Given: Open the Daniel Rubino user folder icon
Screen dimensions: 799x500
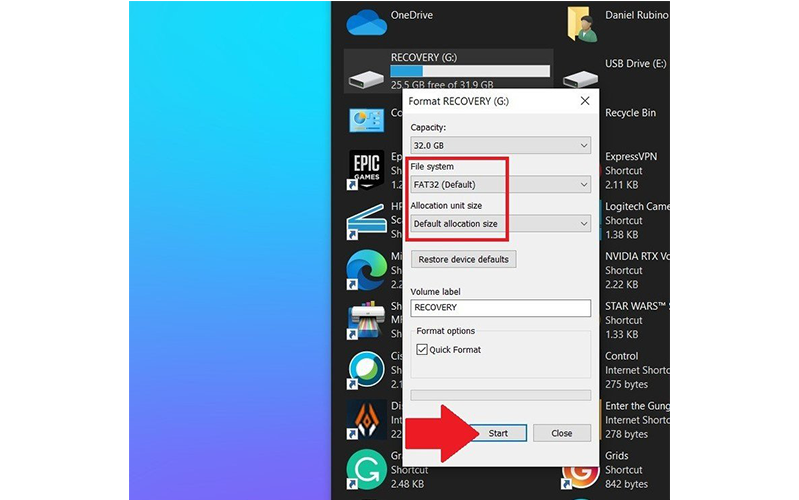Looking at the screenshot, I should 582,24.
